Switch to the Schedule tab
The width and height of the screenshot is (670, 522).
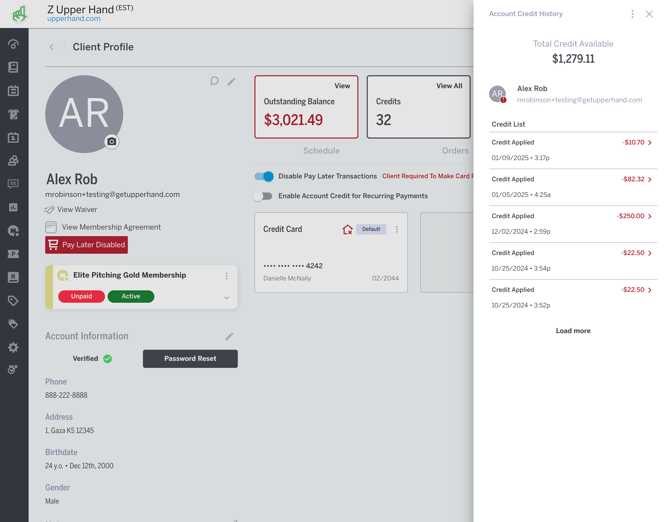(x=321, y=151)
